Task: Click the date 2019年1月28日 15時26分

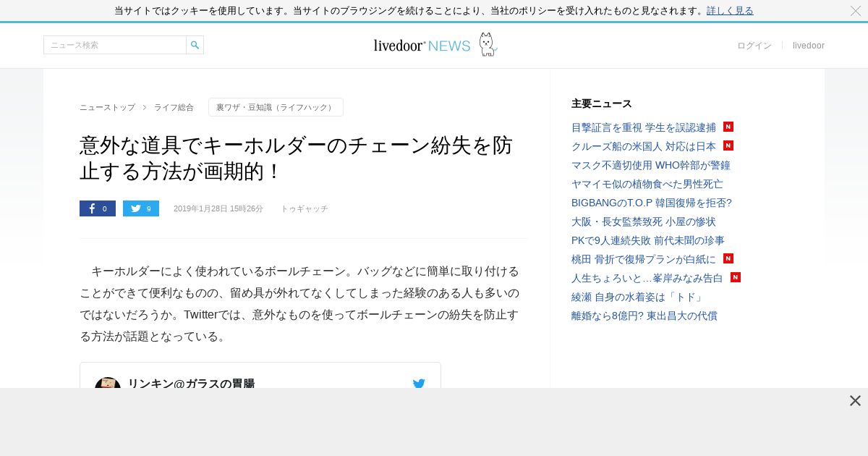Action: point(218,208)
